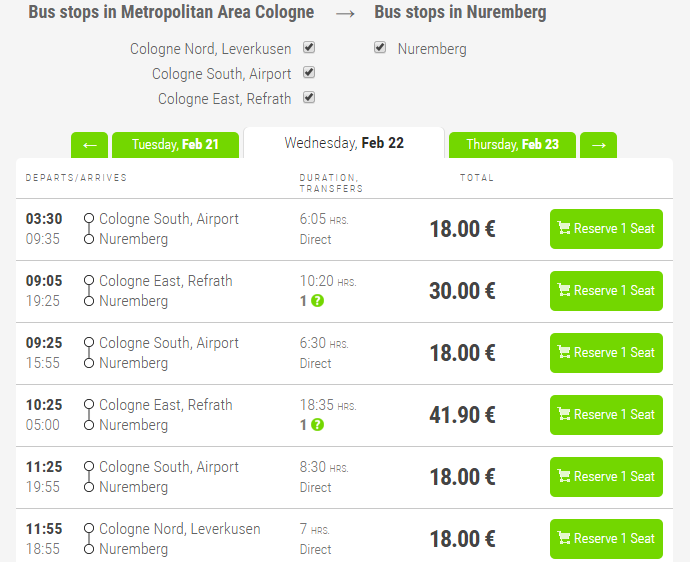Reserve 1 seat on the 41.90 € trip
This screenshot has width=690, height=562.
606,415
